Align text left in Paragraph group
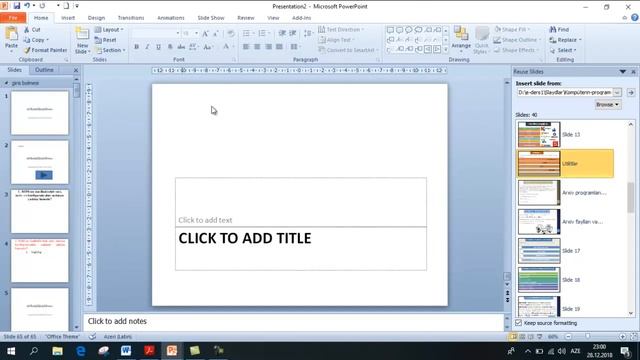Image resolution: width=640 pixels, height=360 pixels. pyautogui.click(x=246, y=47)
